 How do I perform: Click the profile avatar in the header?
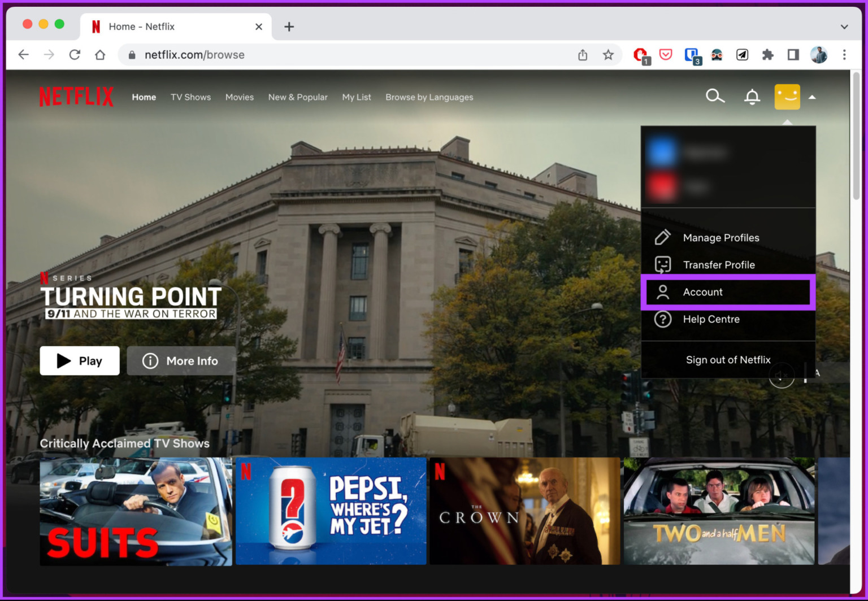[787, 96]
